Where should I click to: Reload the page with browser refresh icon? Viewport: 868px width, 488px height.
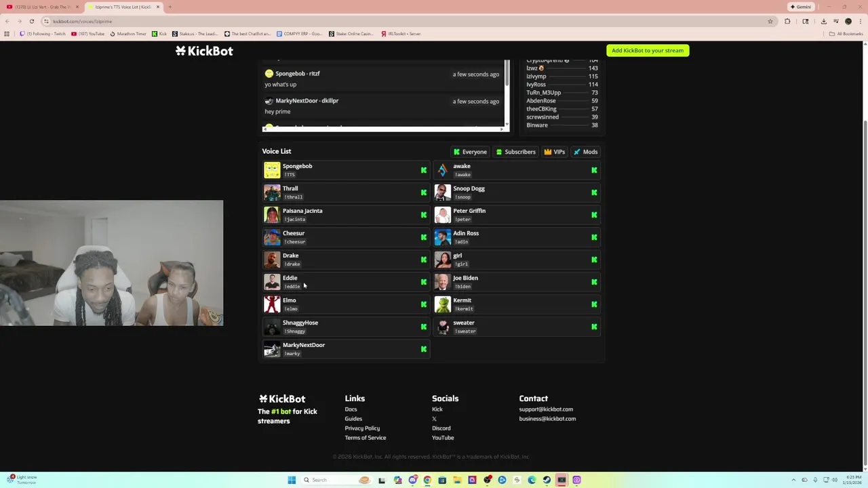point(31,21)
